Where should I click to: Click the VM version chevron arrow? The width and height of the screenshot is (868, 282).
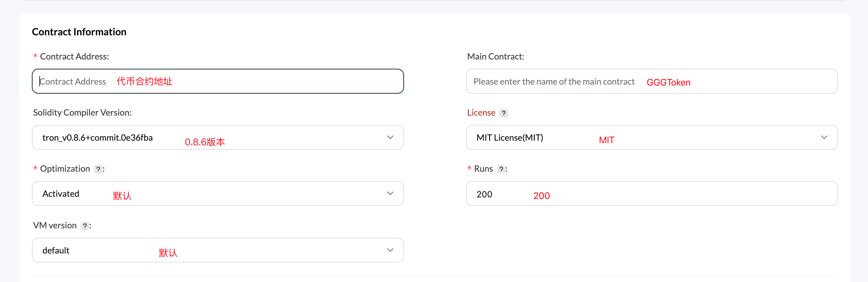(x=390, y=250)
